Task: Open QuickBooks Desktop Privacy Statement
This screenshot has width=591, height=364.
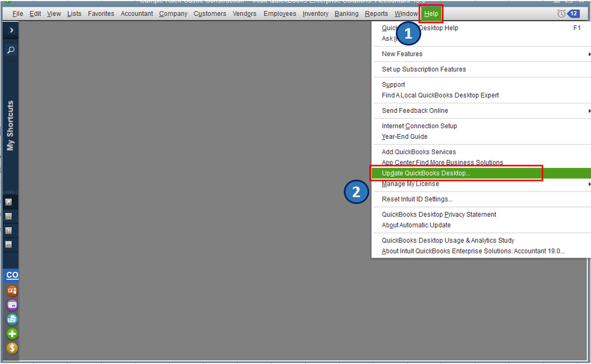Action: coord(482,214)
